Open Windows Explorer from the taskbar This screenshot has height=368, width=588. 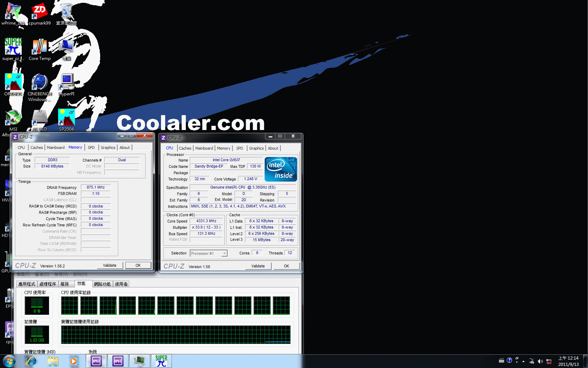(53, 361)
